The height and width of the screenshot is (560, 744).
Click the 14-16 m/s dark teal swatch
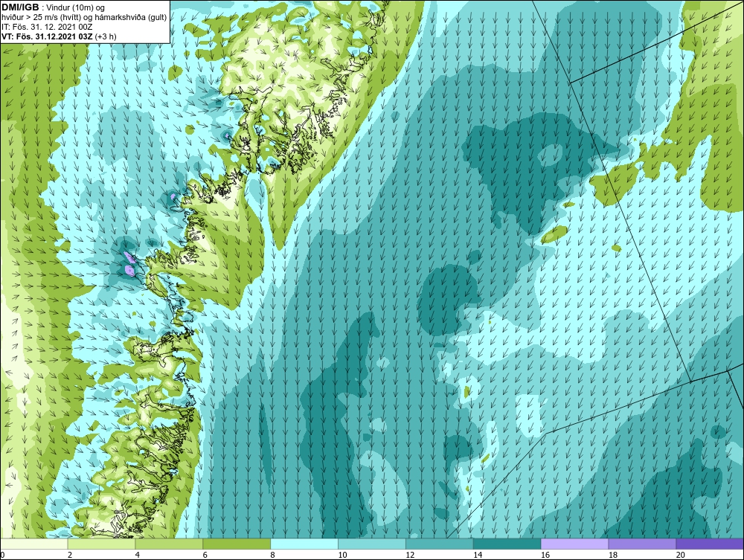[x=507, y=544]
